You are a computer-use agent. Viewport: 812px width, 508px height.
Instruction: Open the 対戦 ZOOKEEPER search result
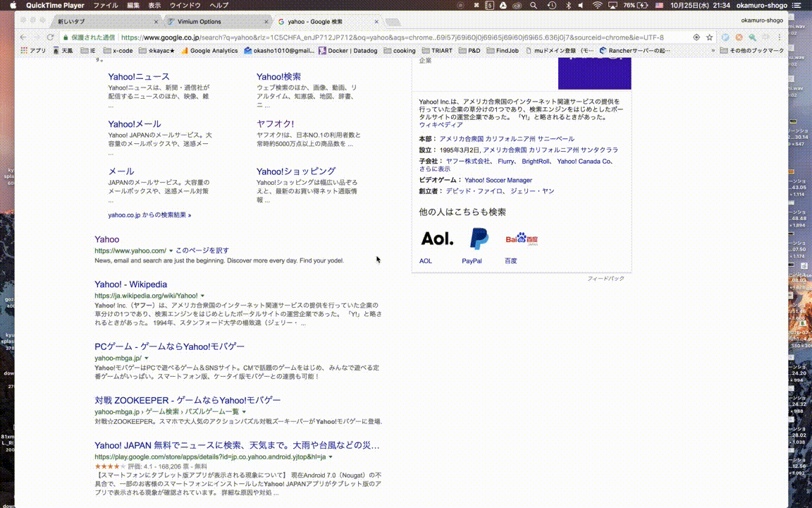coord(187,400)
